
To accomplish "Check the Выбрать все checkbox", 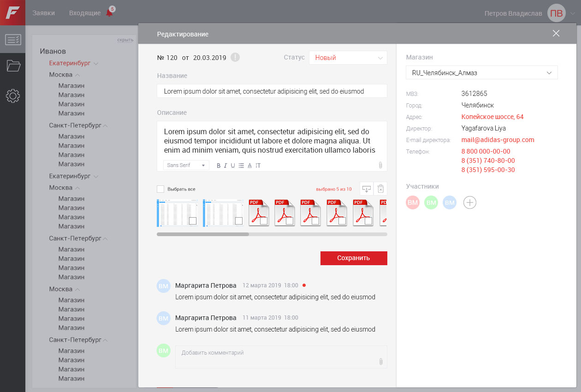I will [160, 189].
